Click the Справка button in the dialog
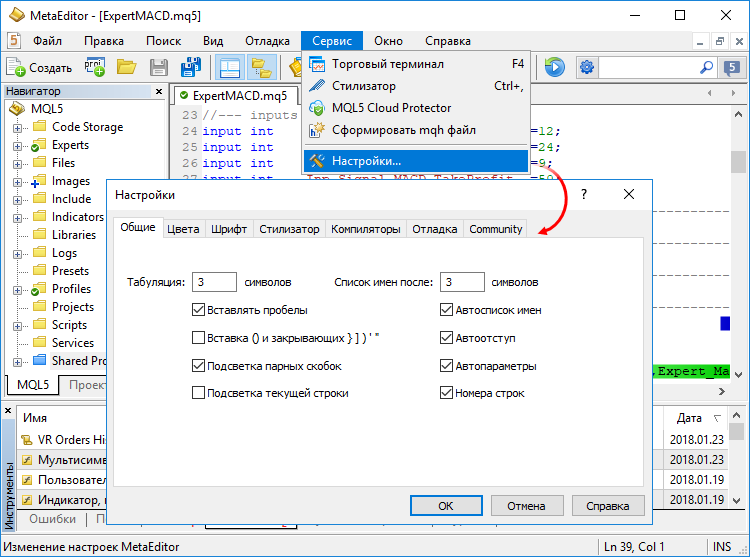The height and width of the screenshot is (557, 750). [608, 505]
